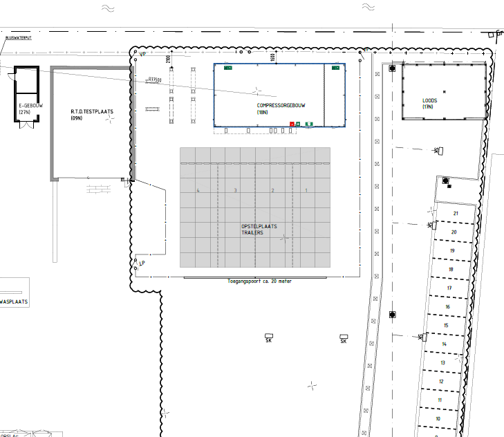Click parking space number 15

pos(446,326)
